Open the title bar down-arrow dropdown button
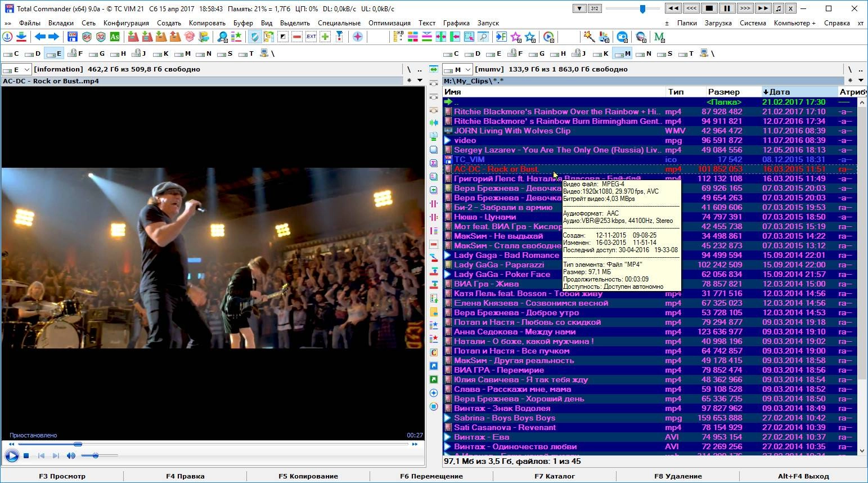This screenshot has height=483, width=868. (x=579, y=8)
